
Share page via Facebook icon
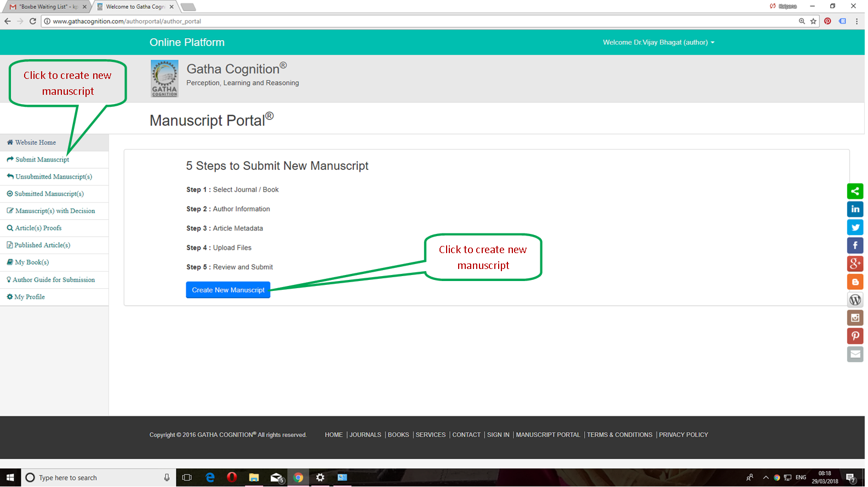(x=855, y=245)
